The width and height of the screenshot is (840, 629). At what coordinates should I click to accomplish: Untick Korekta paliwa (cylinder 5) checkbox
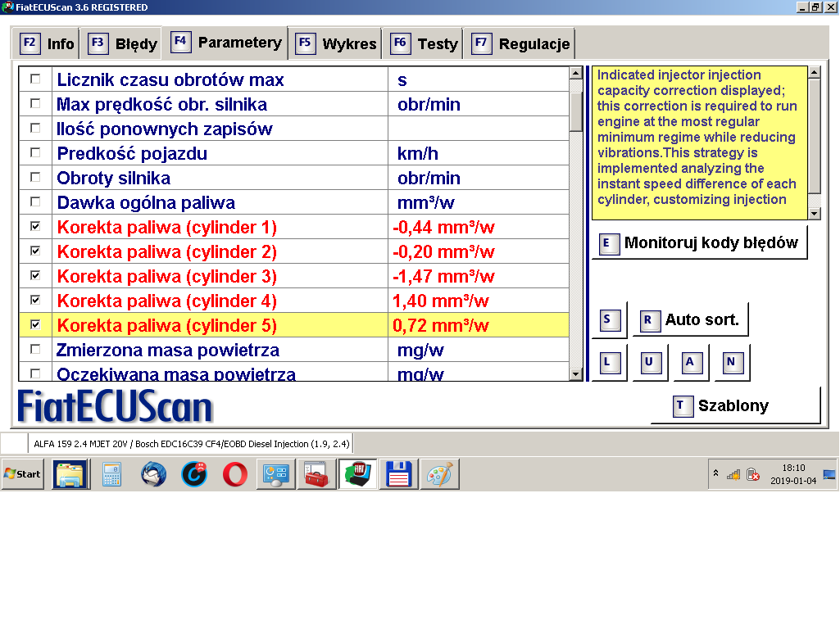(35, 325)
